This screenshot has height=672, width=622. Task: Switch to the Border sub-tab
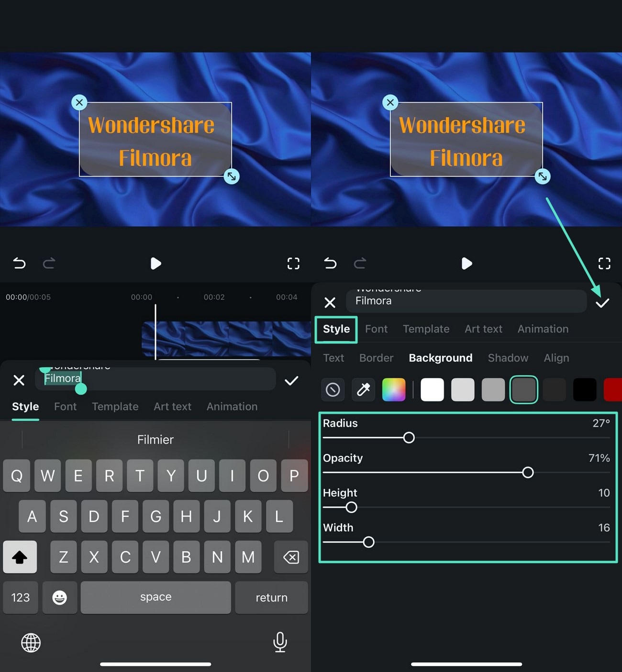376,358
